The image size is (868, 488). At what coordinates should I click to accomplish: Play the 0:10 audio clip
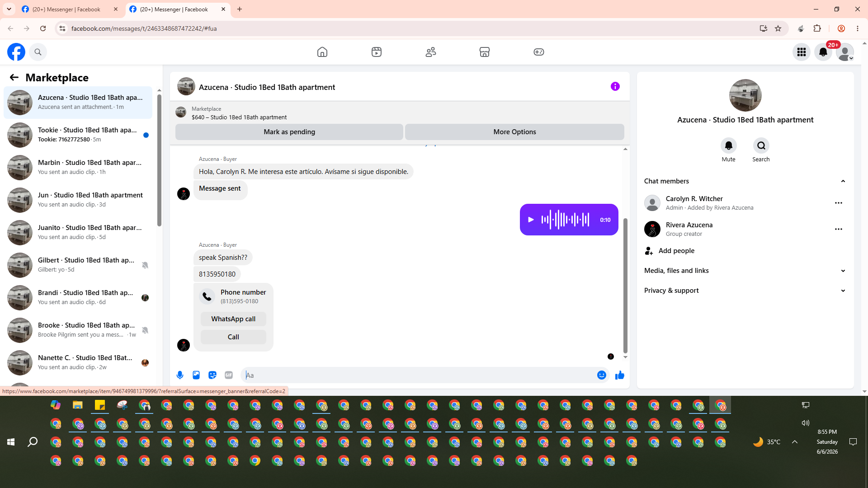(x=531, y=220)
